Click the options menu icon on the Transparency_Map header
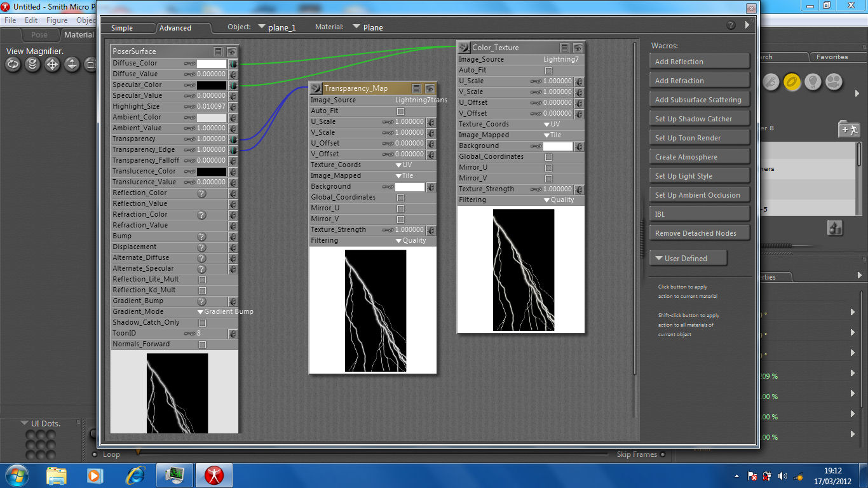The width and height of the screenshot is (868, 488). [416, 88]
